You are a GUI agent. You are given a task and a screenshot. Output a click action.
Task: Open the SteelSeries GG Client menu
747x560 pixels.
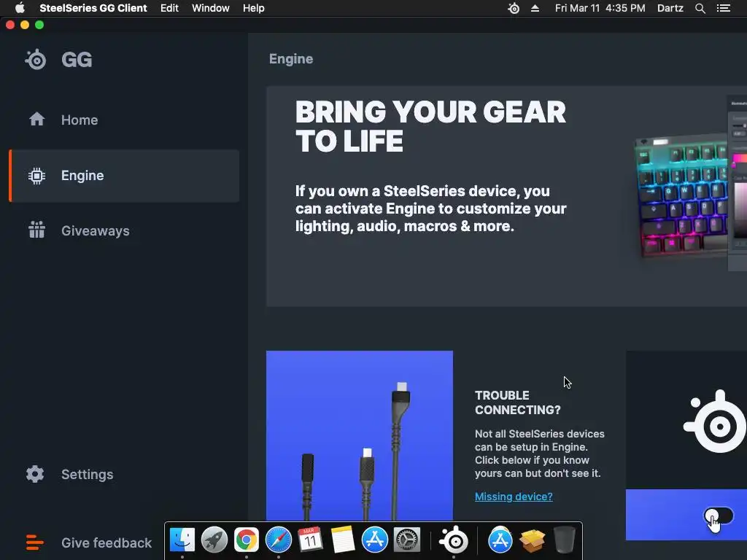pos(93,8)
